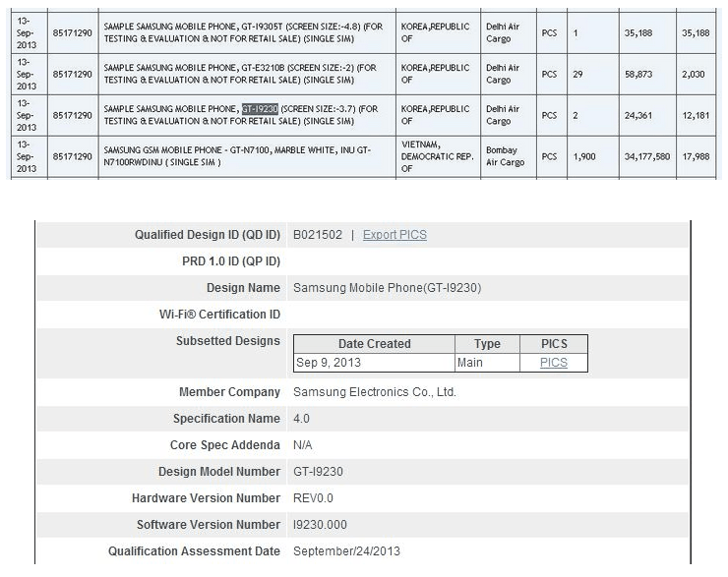The width and height of the screenshot is (728, 577).
Task: Click unit price 12,181
Action: [x=696, y=115]
